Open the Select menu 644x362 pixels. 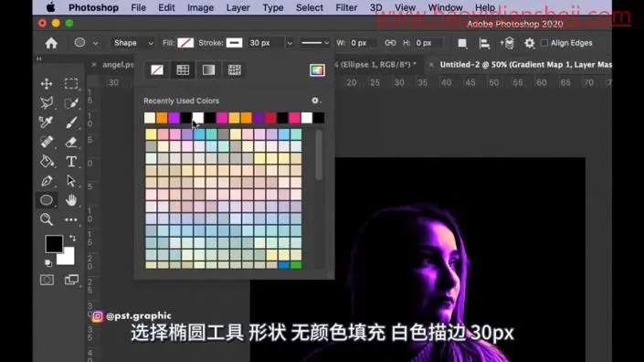pyautogui.click(x=310, y=7)
